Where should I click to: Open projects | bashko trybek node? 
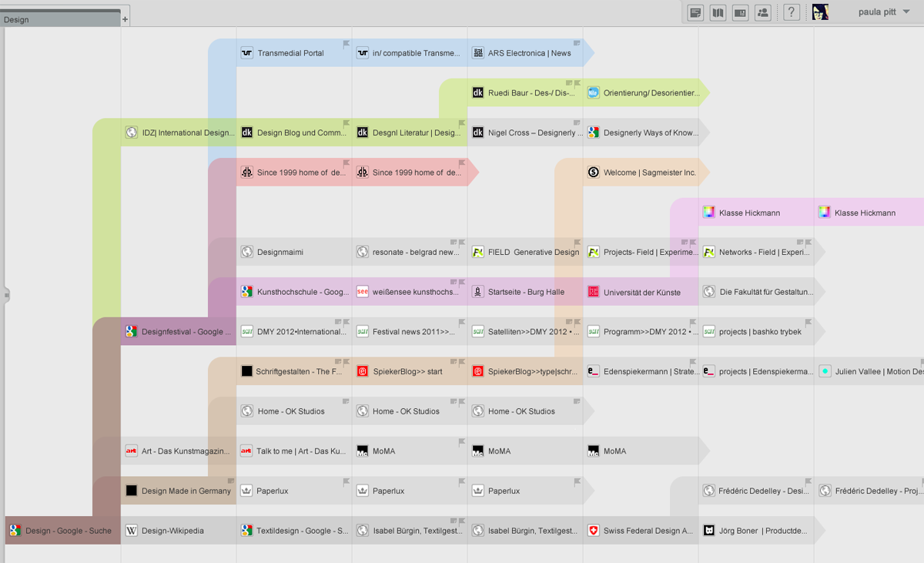point(756,332)
